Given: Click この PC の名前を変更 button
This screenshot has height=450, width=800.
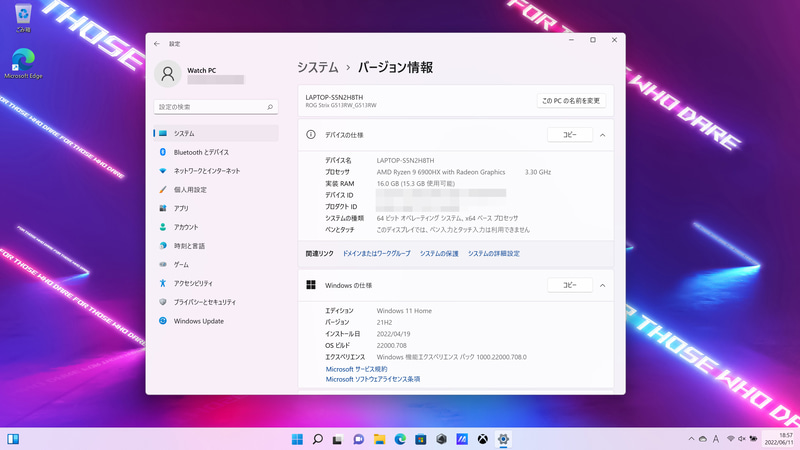Looking at the screenshot, I should click(x=571, y=101).
